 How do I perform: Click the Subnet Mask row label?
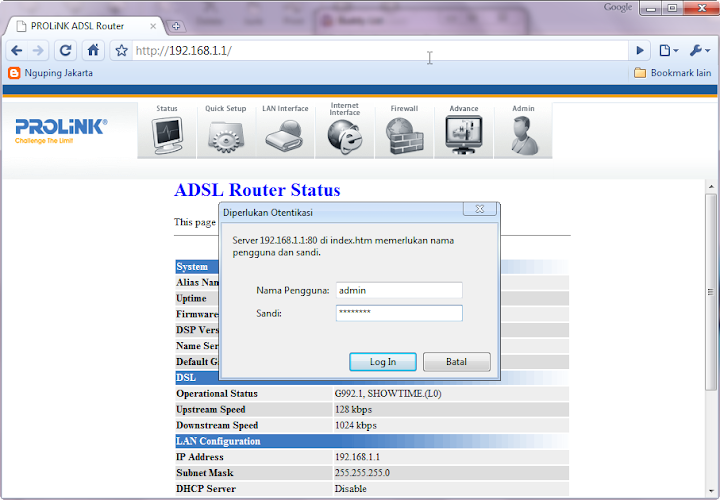[205, 473]
